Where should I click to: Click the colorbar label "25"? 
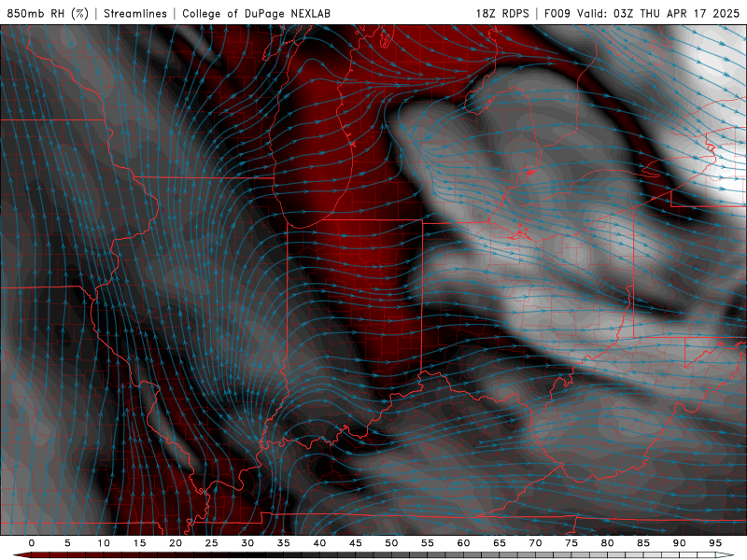coord(212,543)
